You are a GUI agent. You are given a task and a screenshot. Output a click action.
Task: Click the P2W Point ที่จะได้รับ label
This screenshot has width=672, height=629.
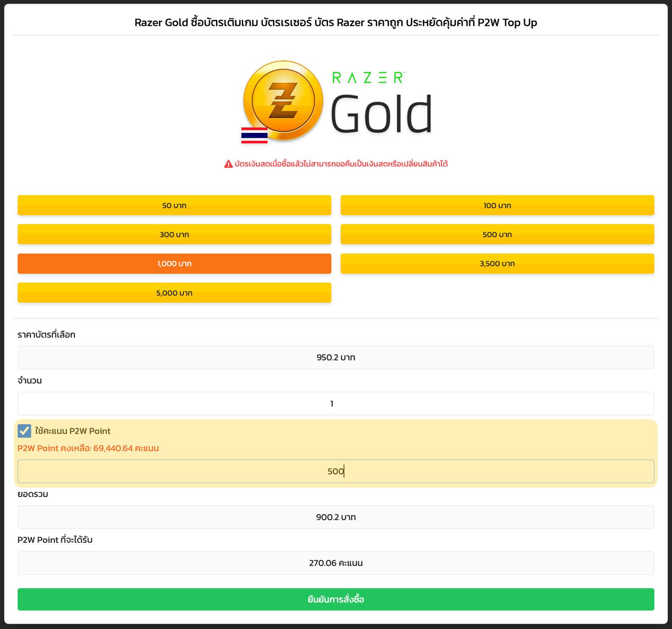click(x=55, y=540)
